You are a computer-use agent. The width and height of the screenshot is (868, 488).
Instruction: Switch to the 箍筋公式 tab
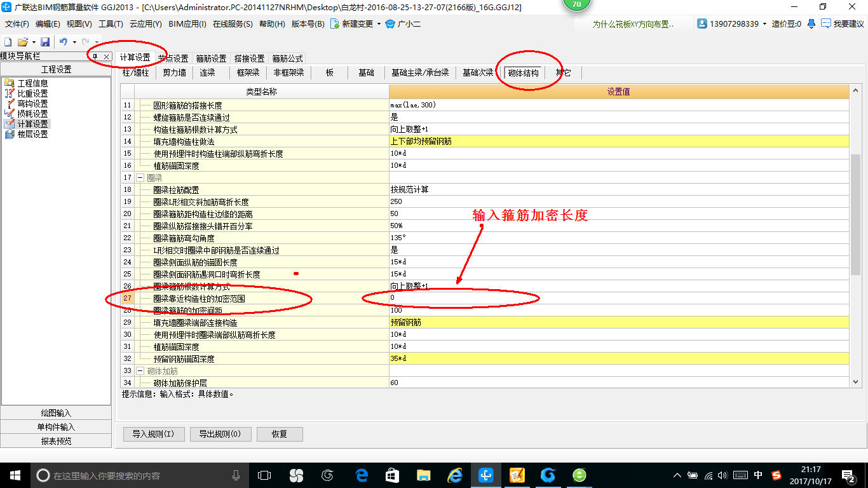[288, 58]
